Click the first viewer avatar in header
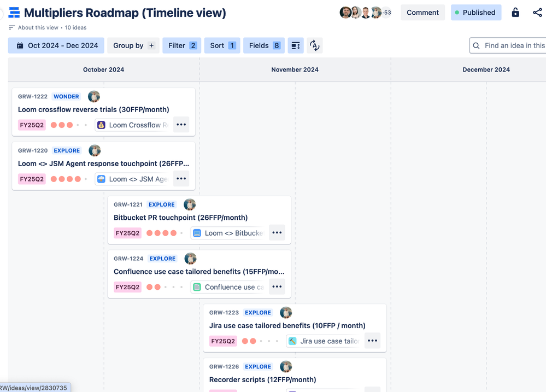Image resolution: width=546 pixels, height=392 pixels. [345, 13]
